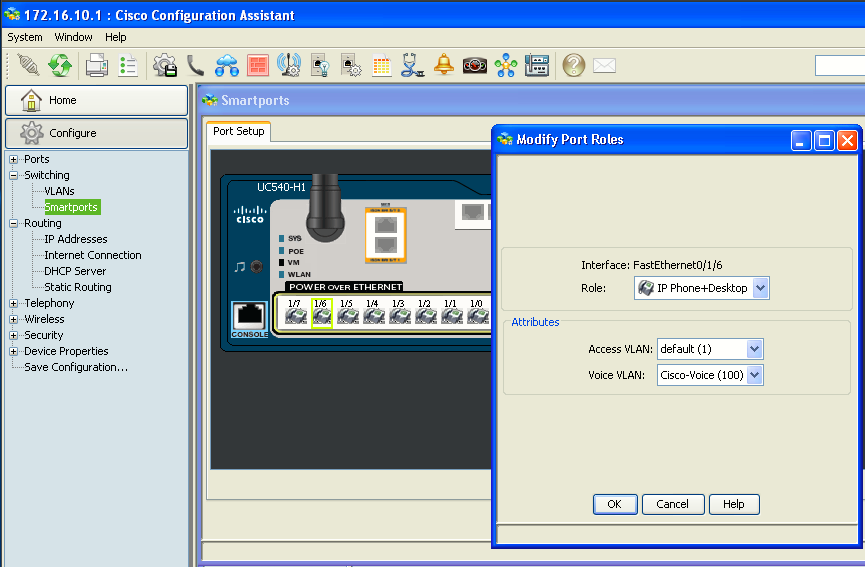Image resolution: width=865 pixels, height=567 pixels.
Task: Collapse the Switching tree node
Action: coord(14,175)
